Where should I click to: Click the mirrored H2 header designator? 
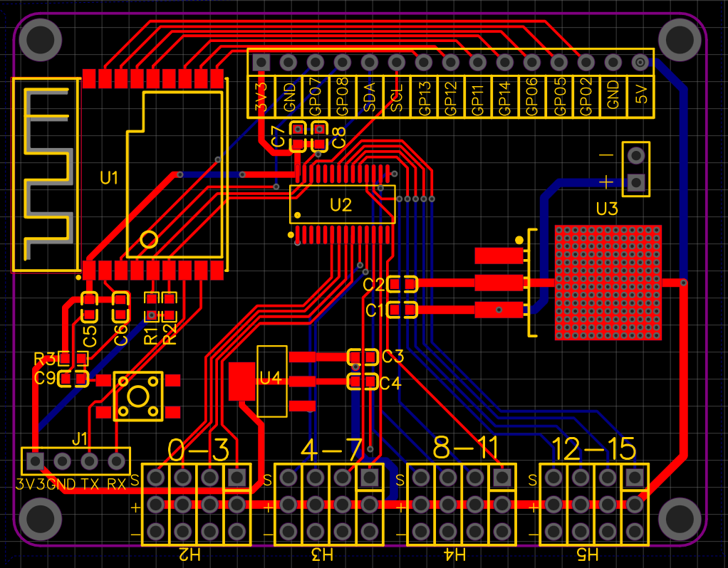[x=189, y=554]
